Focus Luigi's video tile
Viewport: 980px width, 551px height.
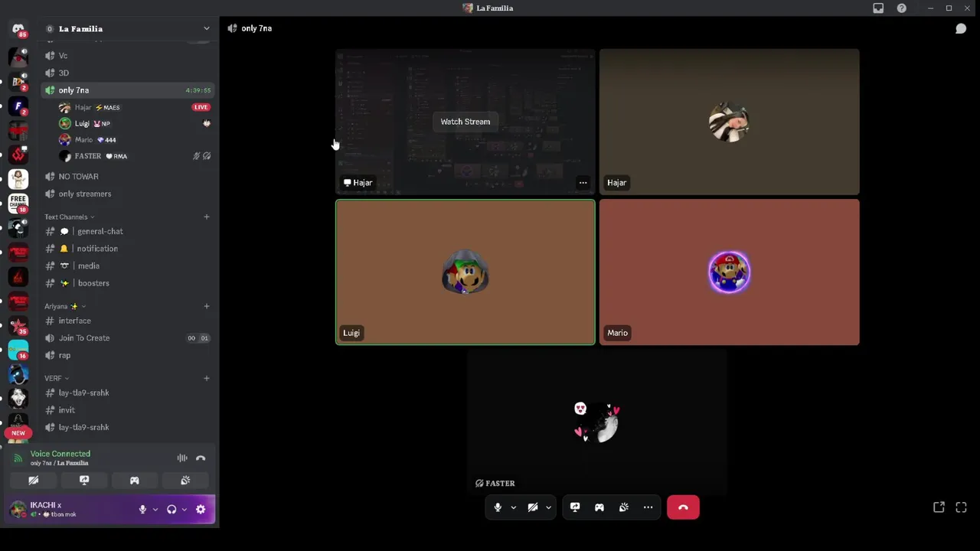(465, 272)
